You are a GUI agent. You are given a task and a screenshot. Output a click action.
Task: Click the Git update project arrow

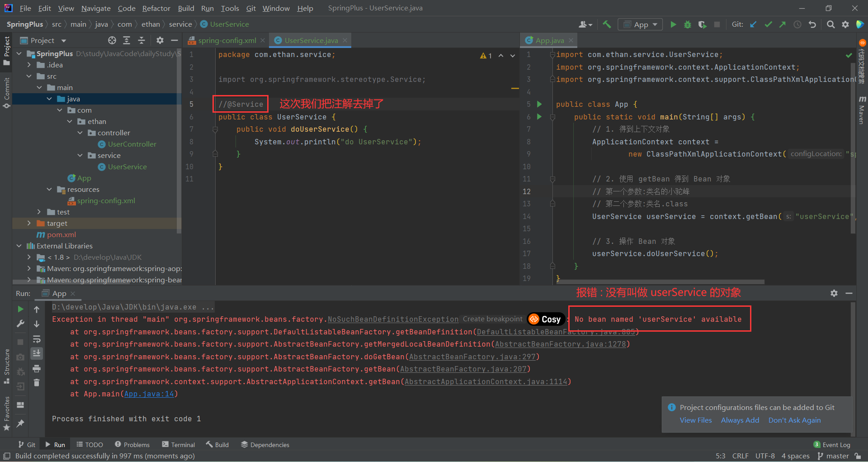click(753, 24)
